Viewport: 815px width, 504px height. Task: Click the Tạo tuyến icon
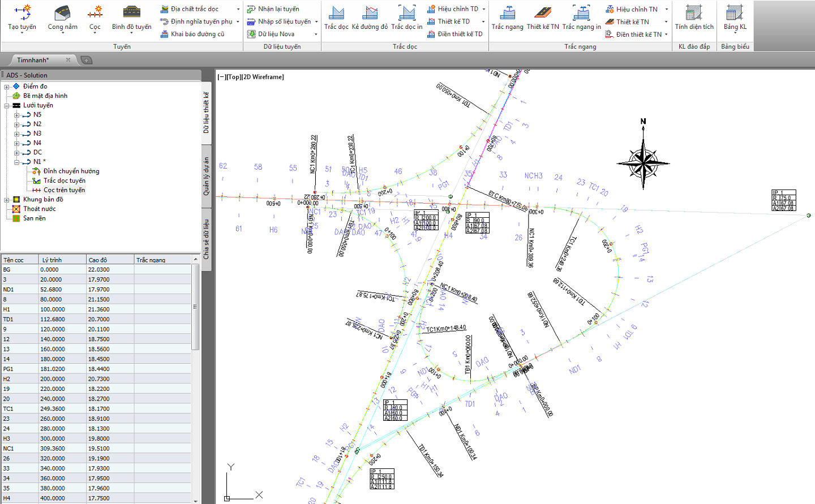(22, 12)
